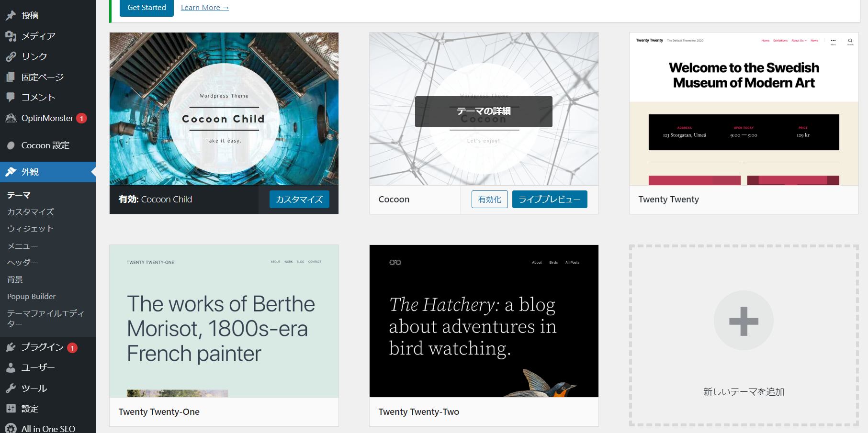Screen dimensions: 868x433
Task: Click the プラグイン update count badge
Action: [x=72, y=348]
